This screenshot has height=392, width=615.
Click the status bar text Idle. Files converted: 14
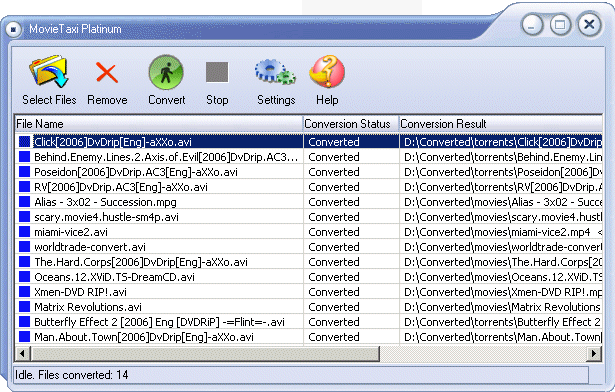(72, 375)
